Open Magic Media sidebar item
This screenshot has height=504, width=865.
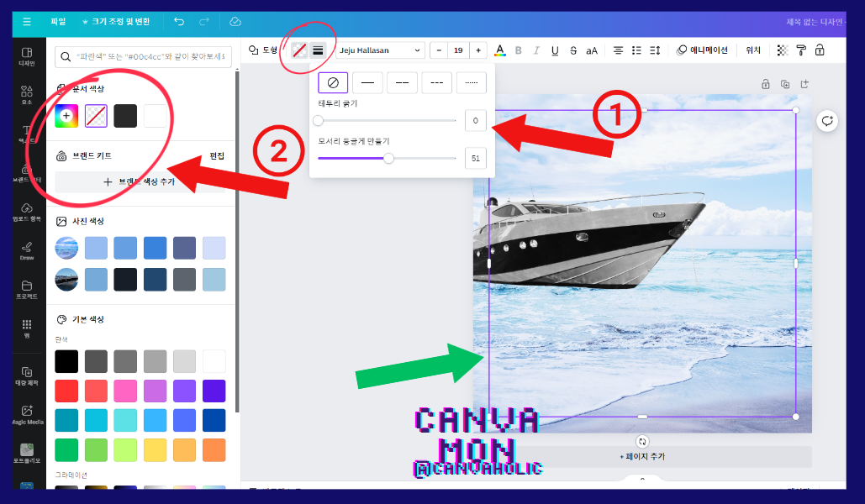pos(27,415)
